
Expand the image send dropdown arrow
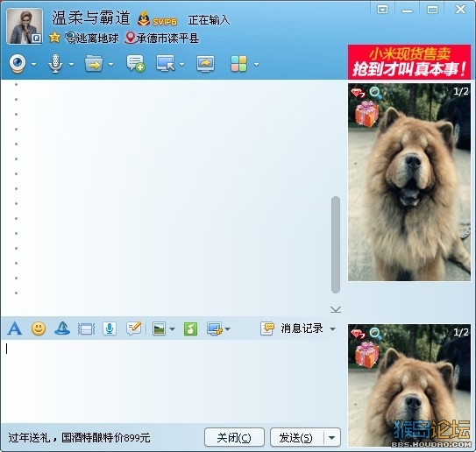pyautogui.click(x=172, y=328)
